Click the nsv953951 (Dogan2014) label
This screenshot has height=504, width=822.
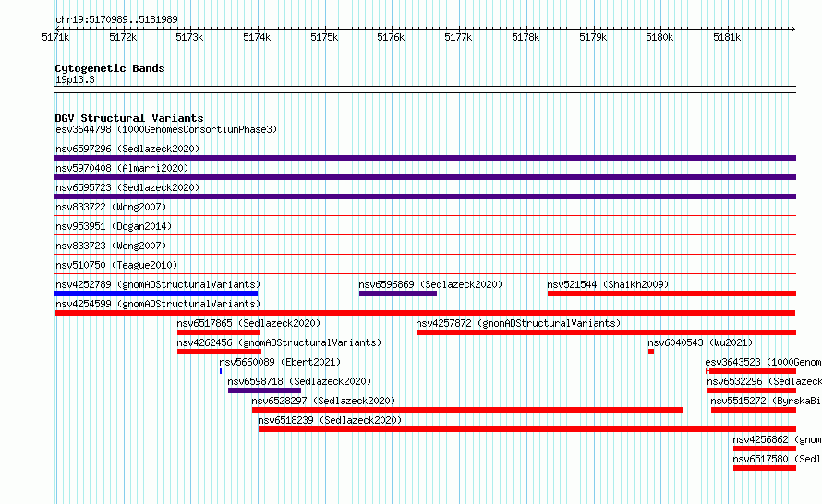114,226
